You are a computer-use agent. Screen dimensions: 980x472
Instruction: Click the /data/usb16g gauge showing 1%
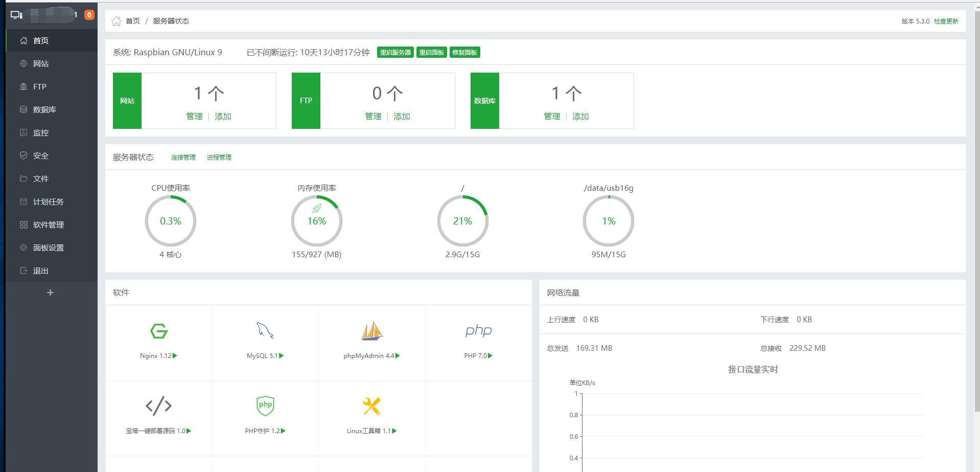click(x=609, y=221)
